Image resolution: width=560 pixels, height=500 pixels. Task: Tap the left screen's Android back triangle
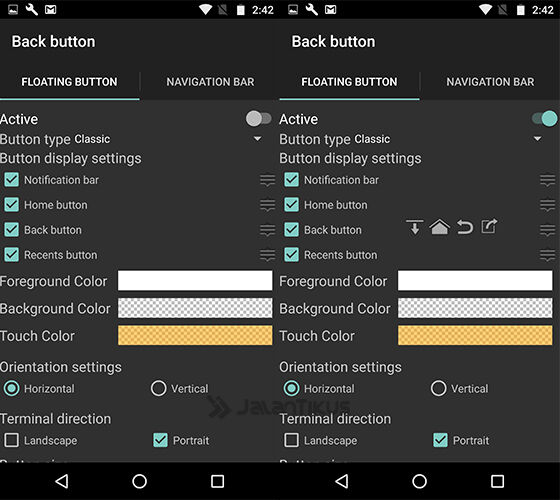(x=62, y=481)
